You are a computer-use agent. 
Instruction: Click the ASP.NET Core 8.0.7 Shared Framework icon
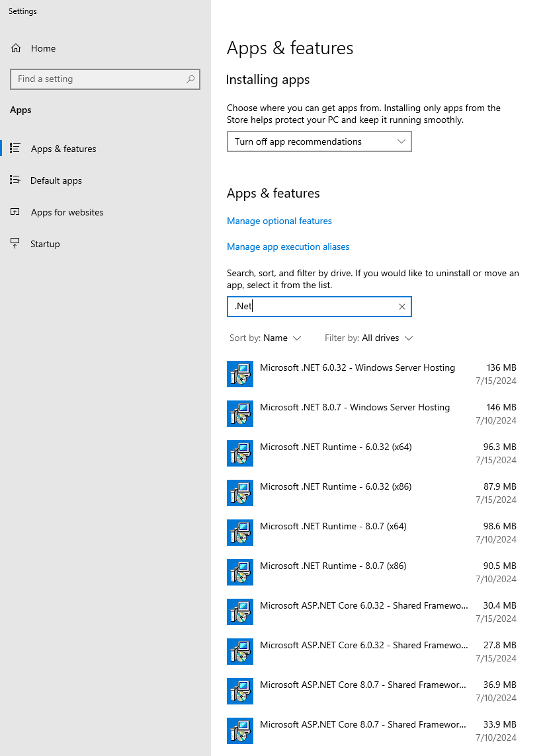point(240,691)
